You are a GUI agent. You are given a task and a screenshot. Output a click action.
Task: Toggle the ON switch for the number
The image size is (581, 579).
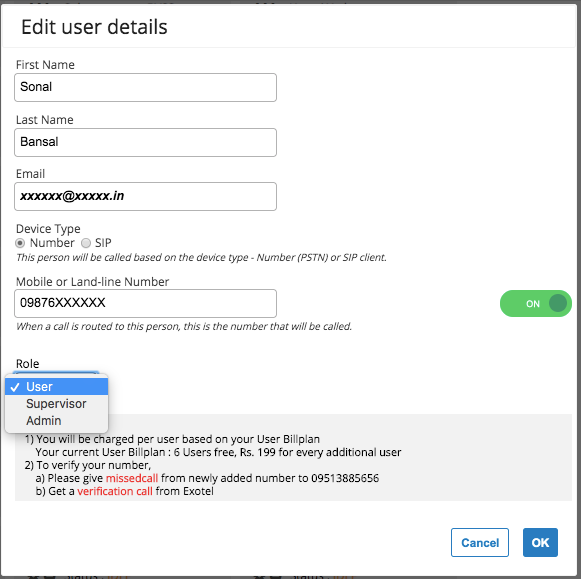point(535,303)
